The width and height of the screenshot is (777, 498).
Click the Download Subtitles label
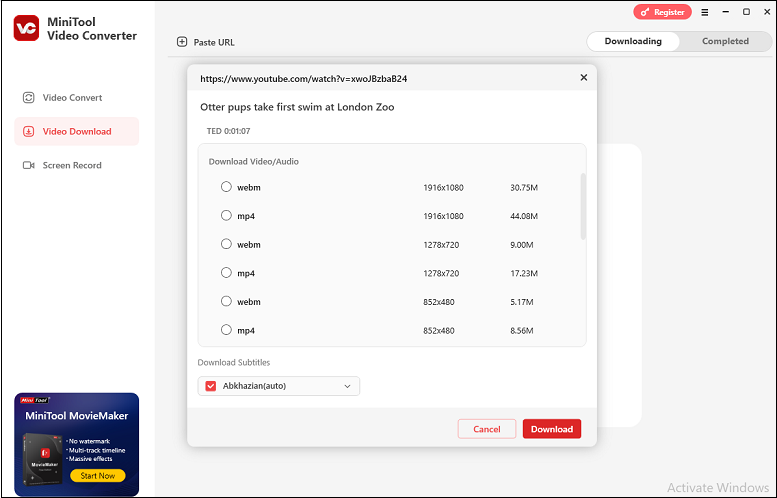(234, 363)
